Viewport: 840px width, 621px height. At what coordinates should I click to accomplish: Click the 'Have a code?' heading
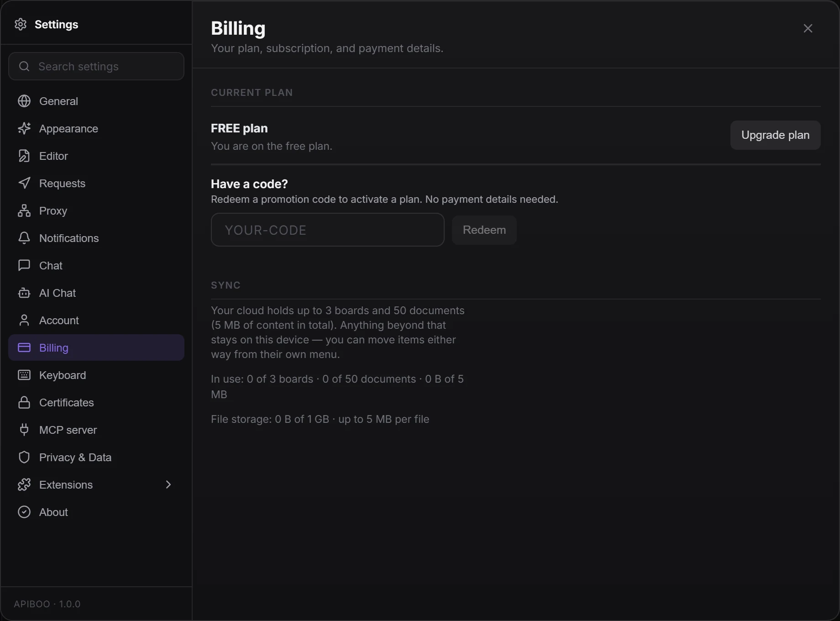[x=249, y=184]
